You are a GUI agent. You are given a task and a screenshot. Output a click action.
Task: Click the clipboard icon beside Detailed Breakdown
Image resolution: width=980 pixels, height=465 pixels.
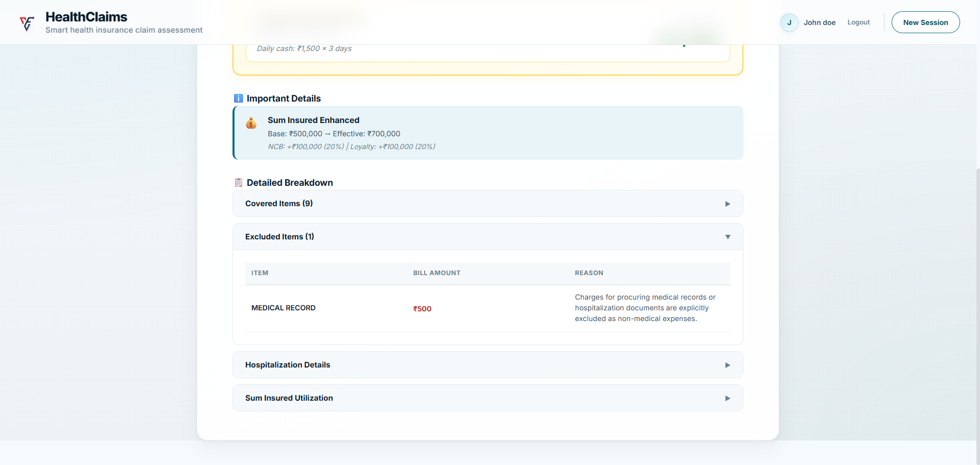238,183
